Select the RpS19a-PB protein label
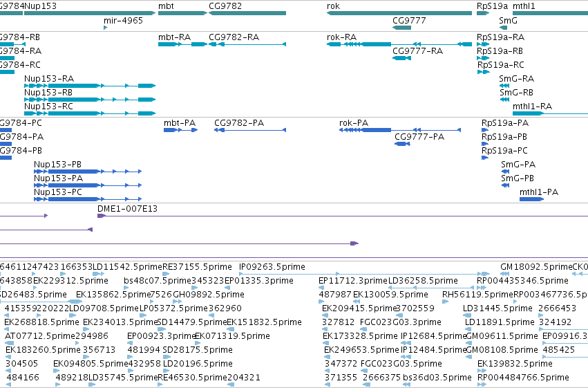Screen dimensions: 588x388 504,137
